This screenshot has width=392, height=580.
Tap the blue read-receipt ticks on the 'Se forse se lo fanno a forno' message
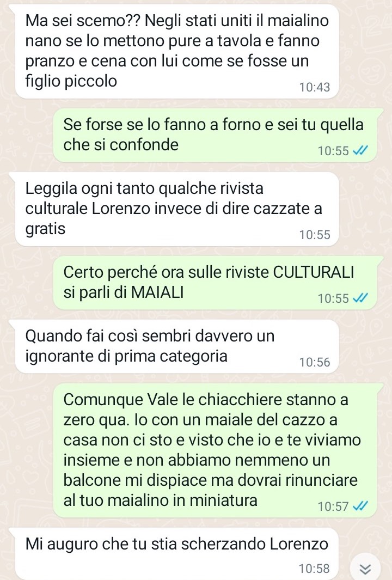click(360, 150)
